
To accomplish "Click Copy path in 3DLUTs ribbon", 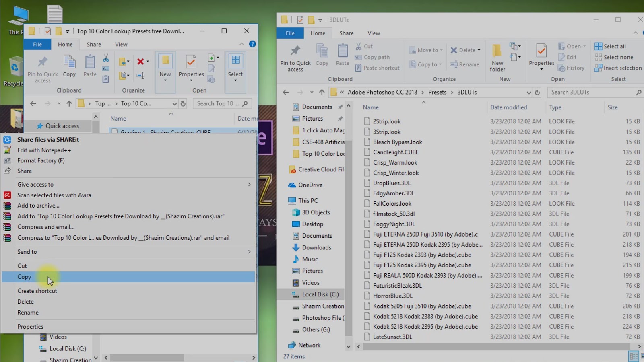I will click(372, 57).
